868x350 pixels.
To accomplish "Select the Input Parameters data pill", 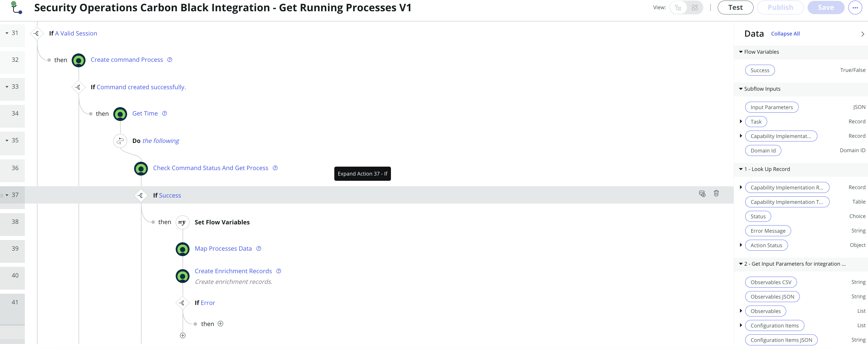I will [x=771, y=107].
